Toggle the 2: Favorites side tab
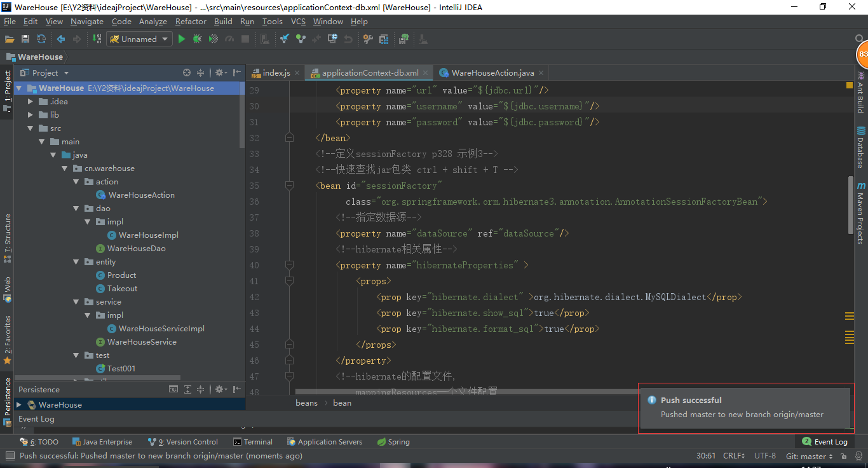 coord(7,340)
